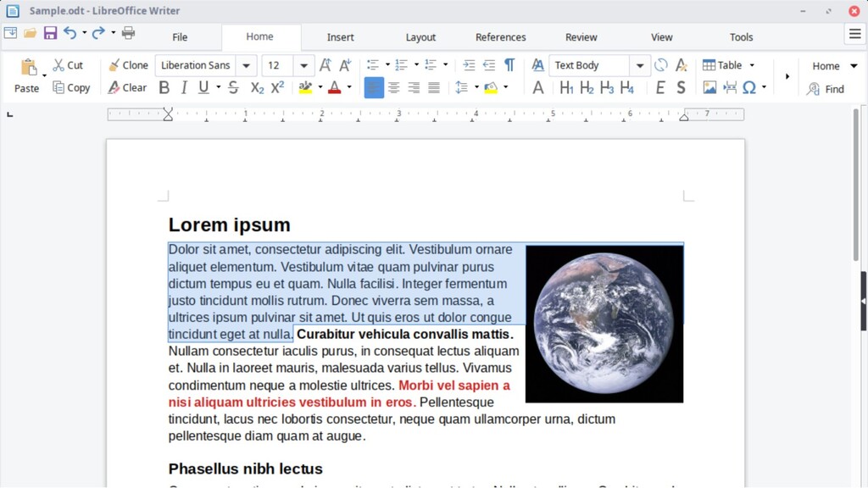Switch to the Review tab

(x=581, y=37)
